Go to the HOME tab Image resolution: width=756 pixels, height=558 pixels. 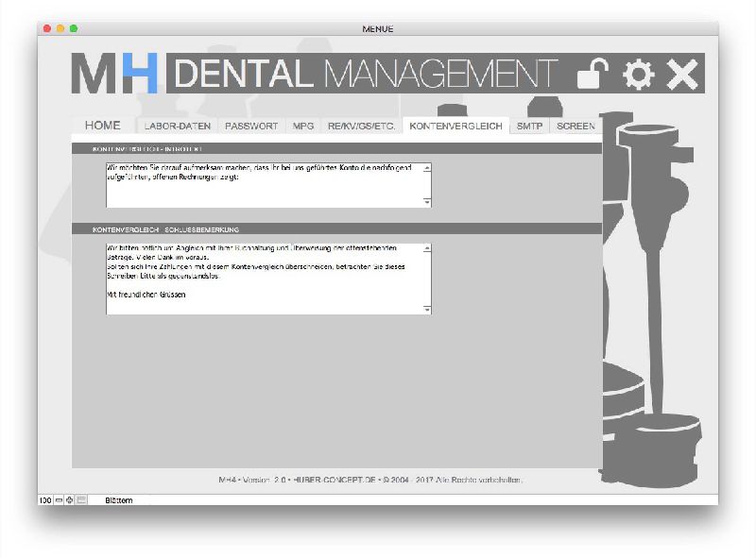coord(103,126)
